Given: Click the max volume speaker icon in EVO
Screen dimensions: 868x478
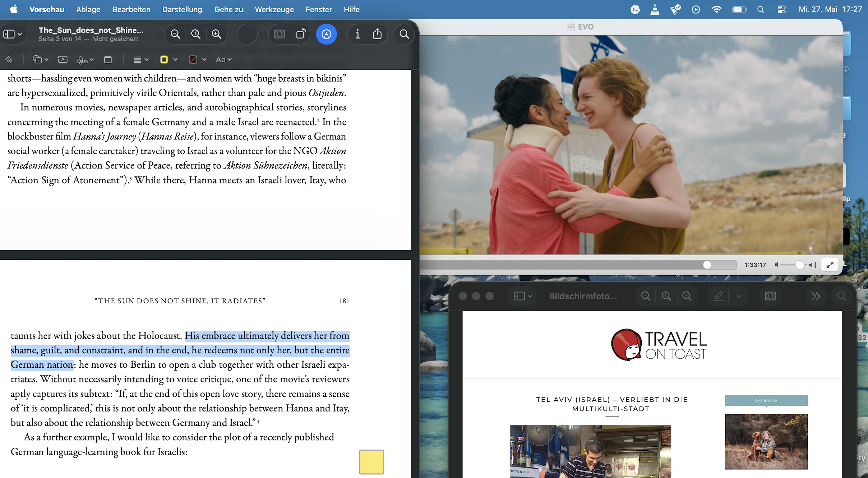Looking at the screenshot, I should [x=813, y=265].
